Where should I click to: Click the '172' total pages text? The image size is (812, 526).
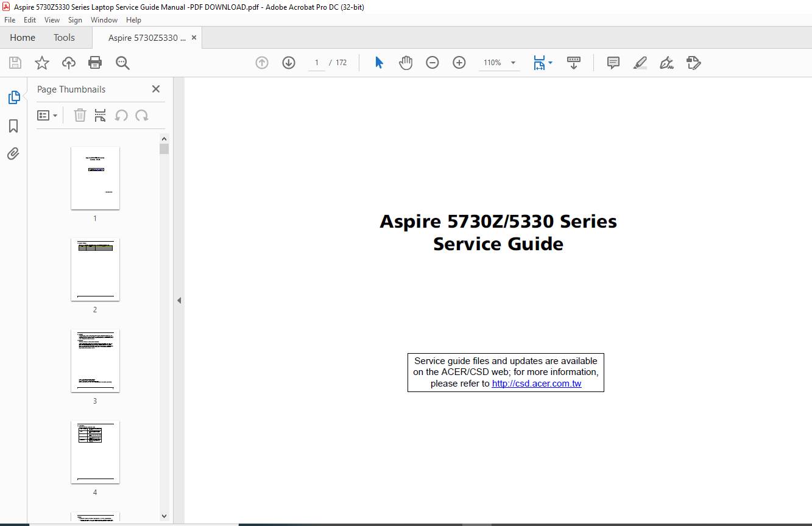coord(341,63)
